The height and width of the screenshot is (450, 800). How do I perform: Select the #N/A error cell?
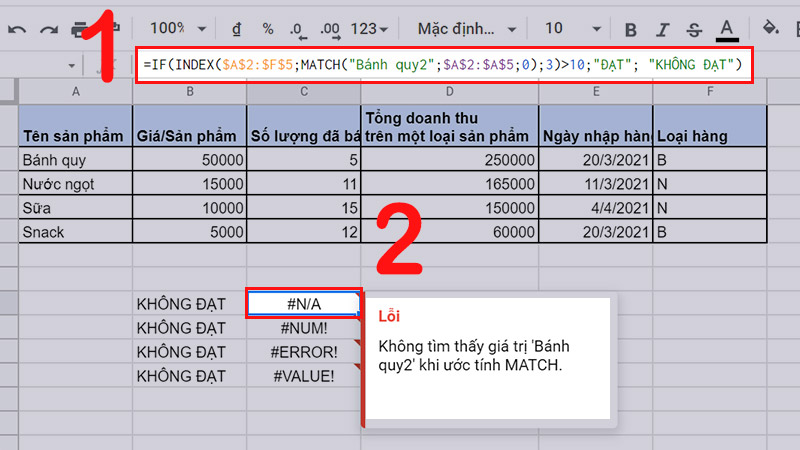click(303, 302)
